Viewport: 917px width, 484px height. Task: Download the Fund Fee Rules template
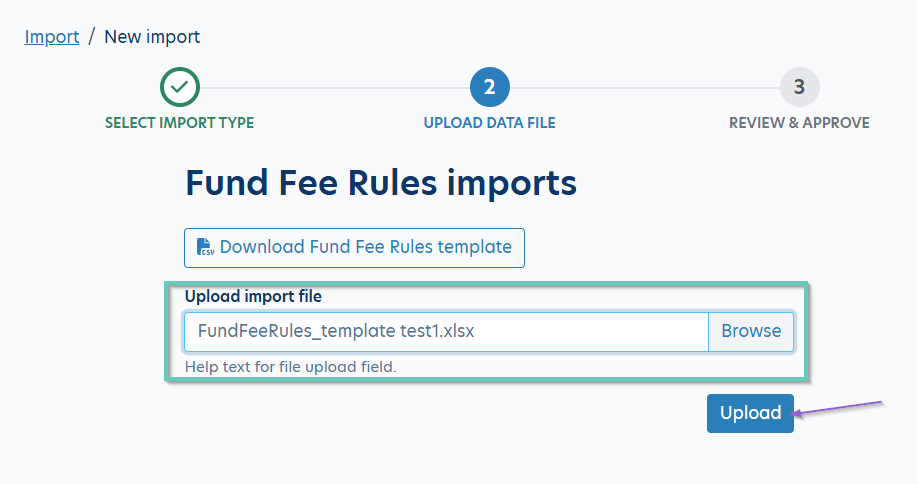(x=365, y=247)
